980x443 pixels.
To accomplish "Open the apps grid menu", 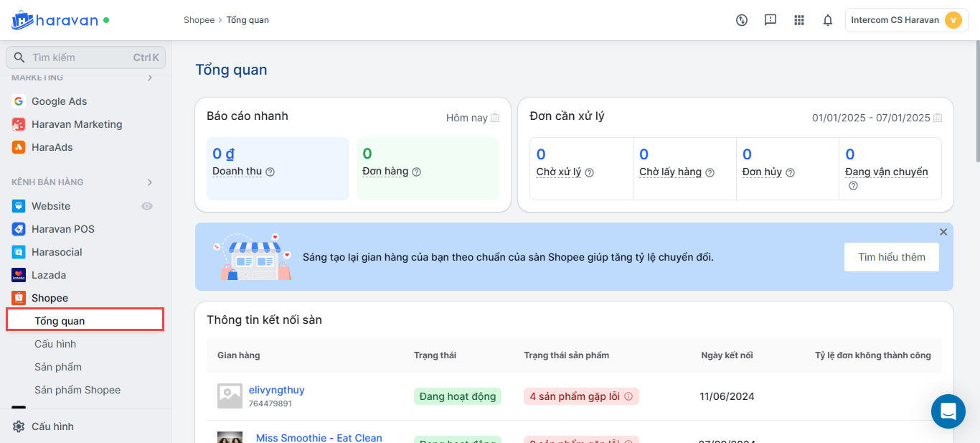I will (799, 20).
